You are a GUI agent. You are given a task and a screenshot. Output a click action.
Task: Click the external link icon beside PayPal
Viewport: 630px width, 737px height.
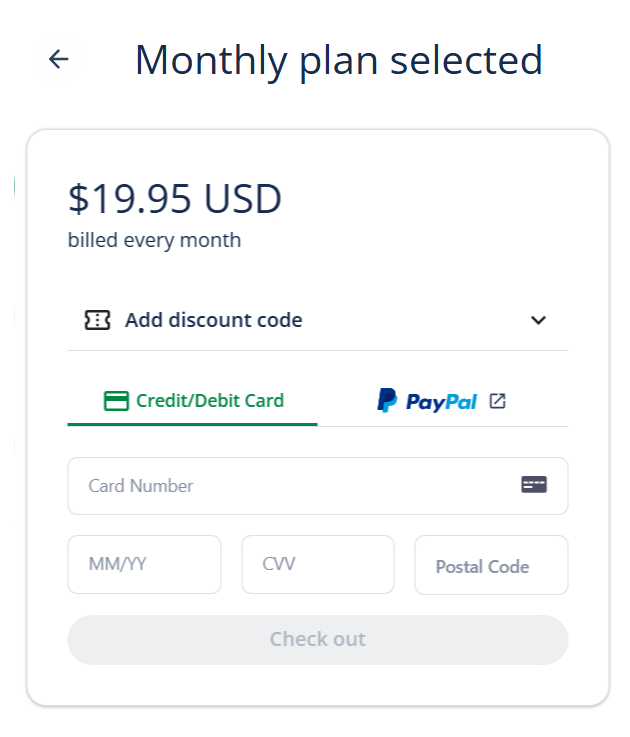click(x=497, y=401)
